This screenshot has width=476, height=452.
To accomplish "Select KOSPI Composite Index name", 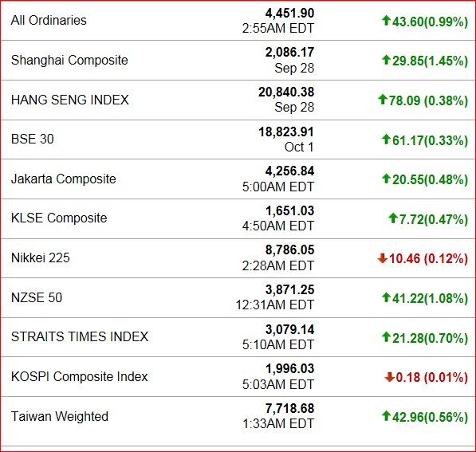I will pyautogui.click(x=79, y=377).
